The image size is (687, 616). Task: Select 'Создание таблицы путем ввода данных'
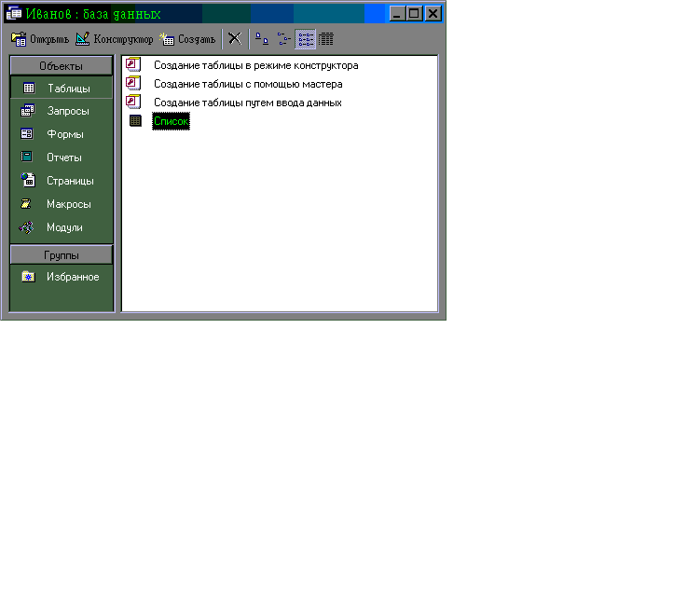coord(248,103)
